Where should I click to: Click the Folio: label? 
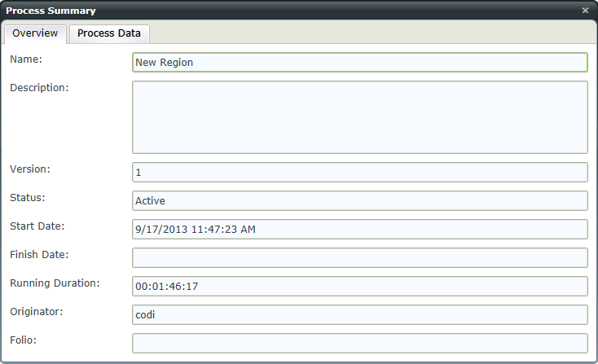[x=24, y=340]
